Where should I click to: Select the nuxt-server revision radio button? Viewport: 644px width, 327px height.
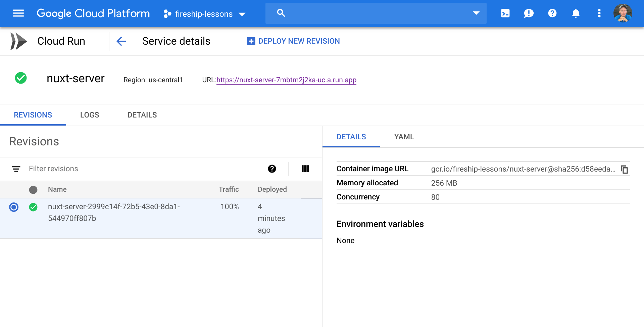[14, 207]
